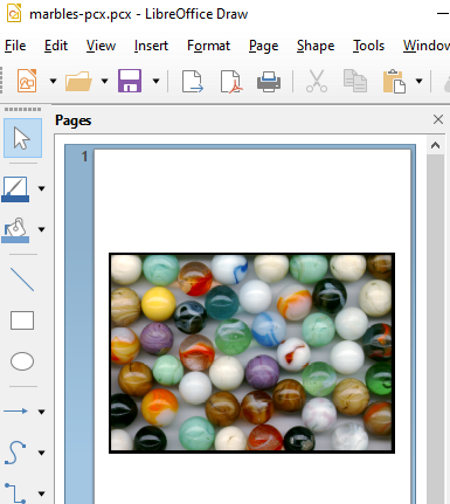Open the Format menu
The image size is (450, 504).
point(208,46)
